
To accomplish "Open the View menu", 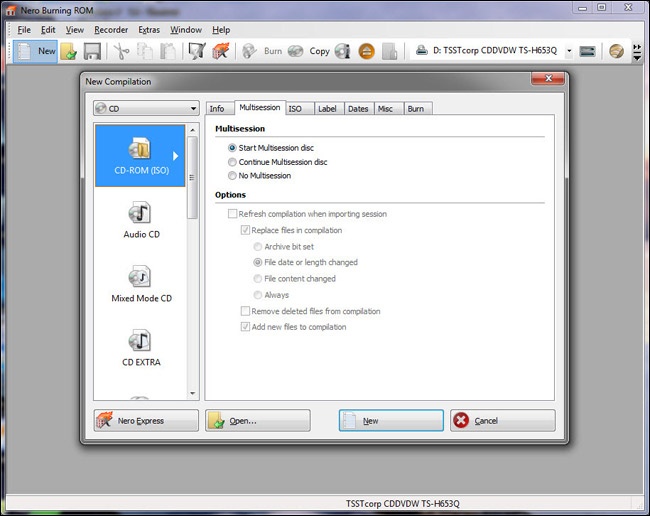I will point(75,30).
